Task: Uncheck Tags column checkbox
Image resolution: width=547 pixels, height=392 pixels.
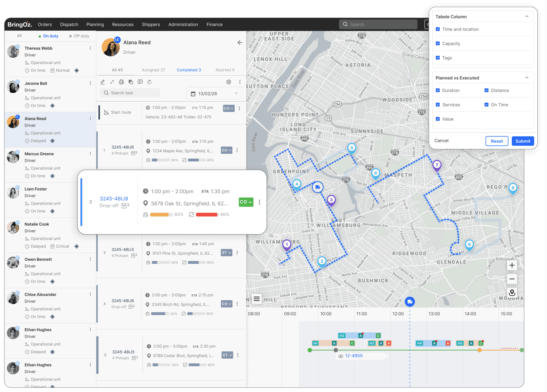Action: coord(438,58)
